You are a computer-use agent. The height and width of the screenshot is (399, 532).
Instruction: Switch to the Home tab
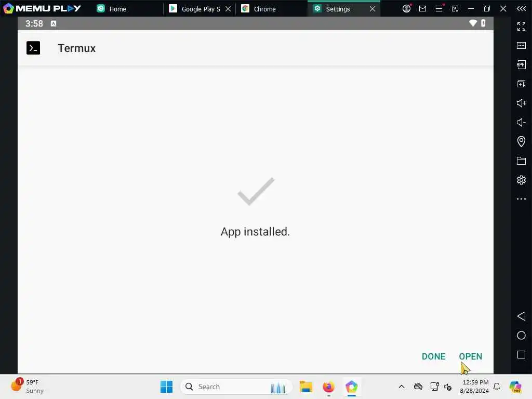click(117, 9)
